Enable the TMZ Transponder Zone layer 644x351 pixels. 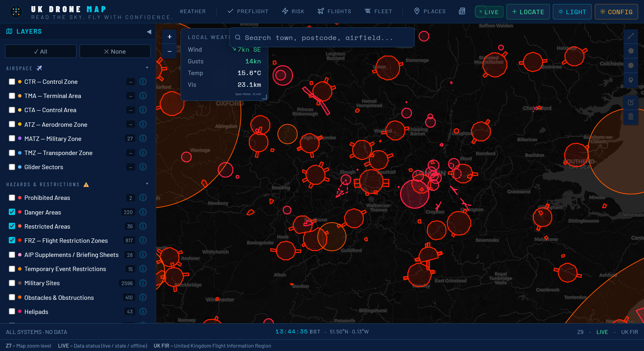[x=12, y=153]
